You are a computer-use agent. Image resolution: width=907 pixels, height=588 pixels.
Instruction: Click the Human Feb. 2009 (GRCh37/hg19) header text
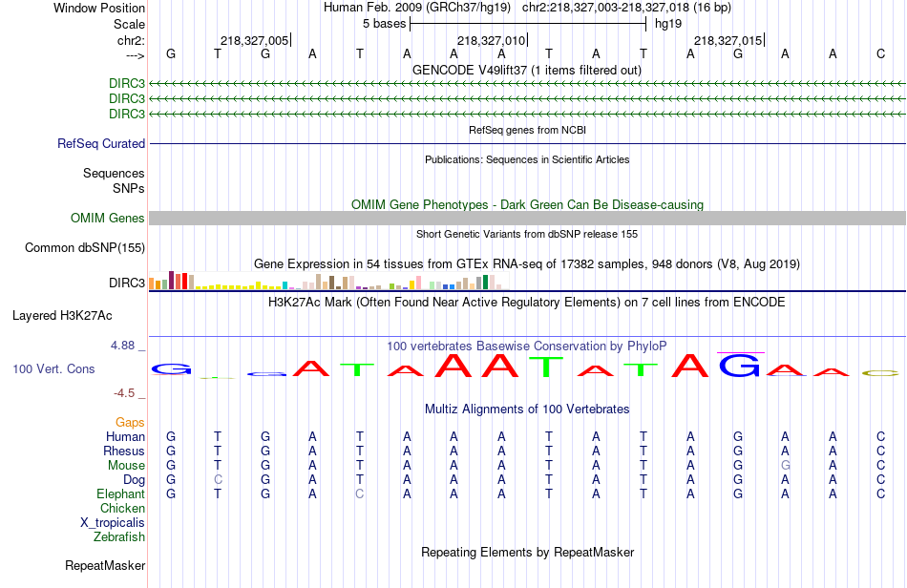point(417,8)
